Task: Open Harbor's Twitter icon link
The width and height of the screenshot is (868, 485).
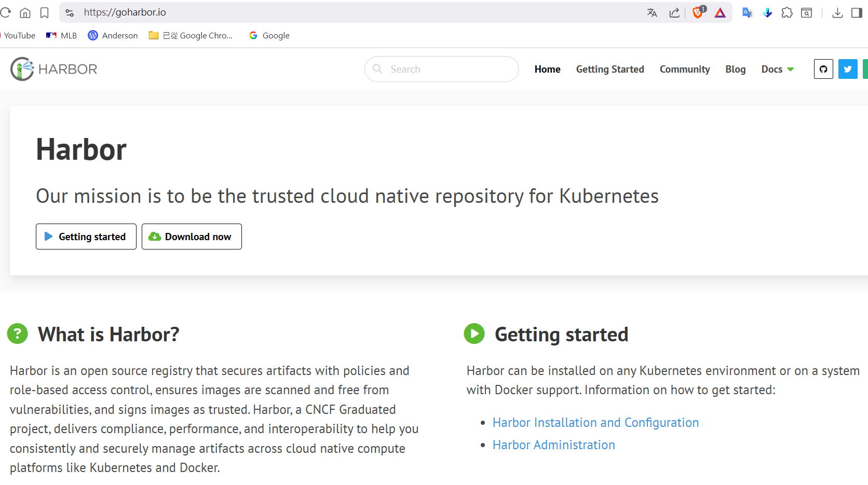Action: click(x=848, y=69)
